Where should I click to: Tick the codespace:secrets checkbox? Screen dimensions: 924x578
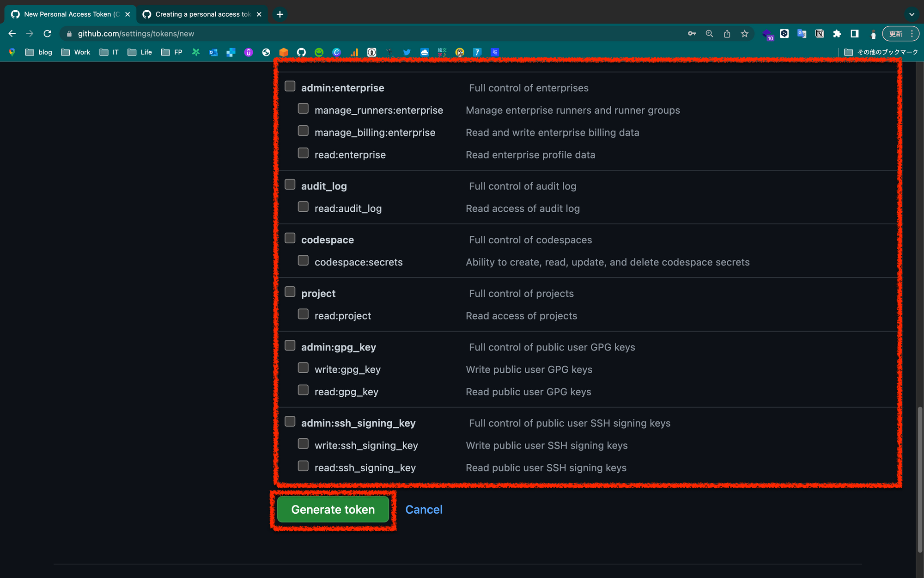[303, 260]
